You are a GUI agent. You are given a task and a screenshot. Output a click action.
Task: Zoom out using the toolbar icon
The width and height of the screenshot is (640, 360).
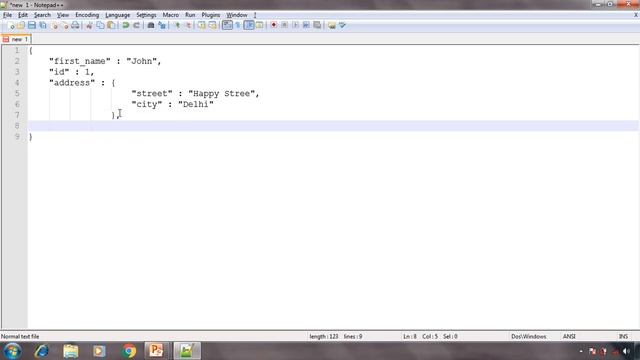[188, 25]
